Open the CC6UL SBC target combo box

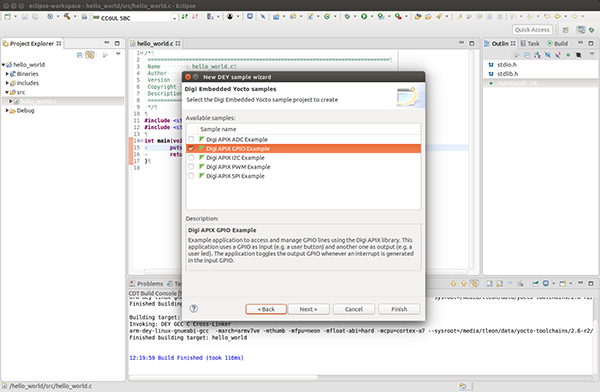point(135,18)
